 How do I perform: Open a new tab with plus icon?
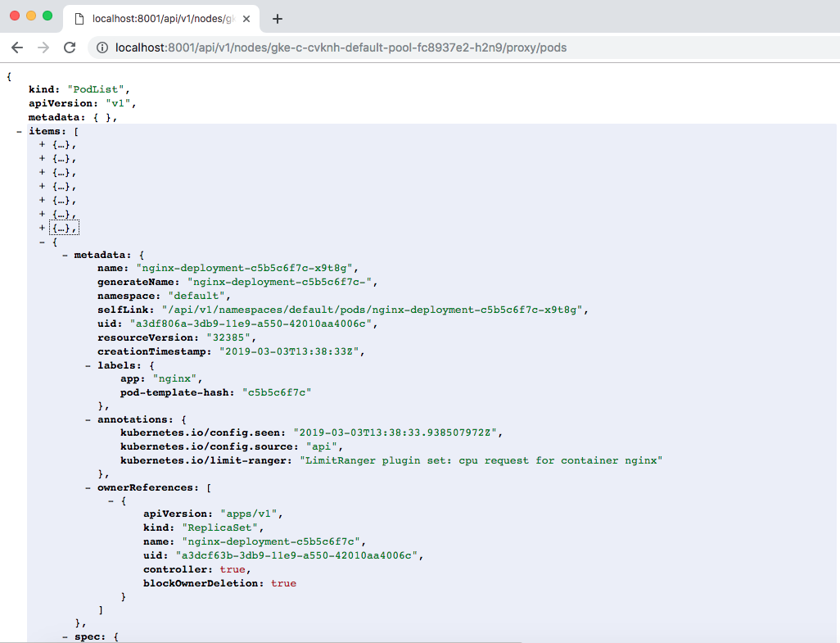[278, 19]
